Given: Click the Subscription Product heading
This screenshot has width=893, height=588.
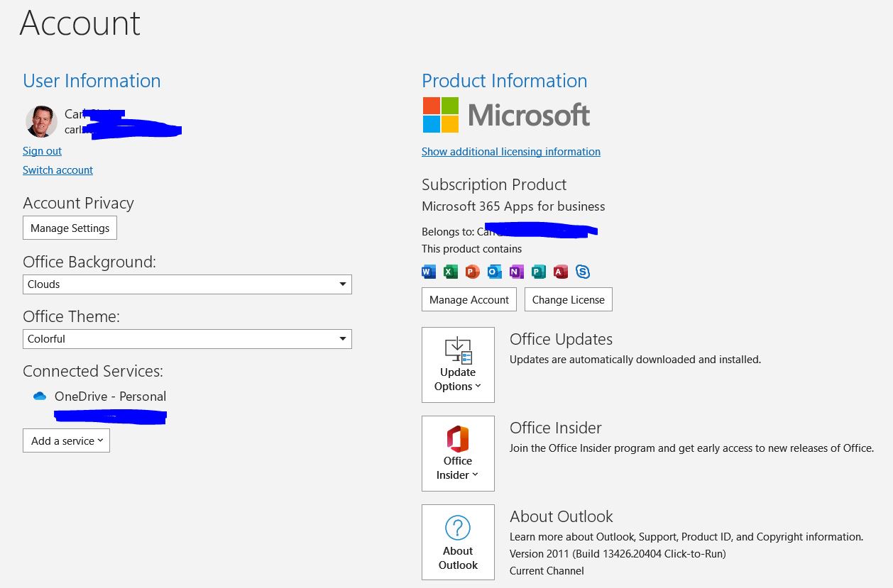Looking at the screenshot, I should 494,184.
